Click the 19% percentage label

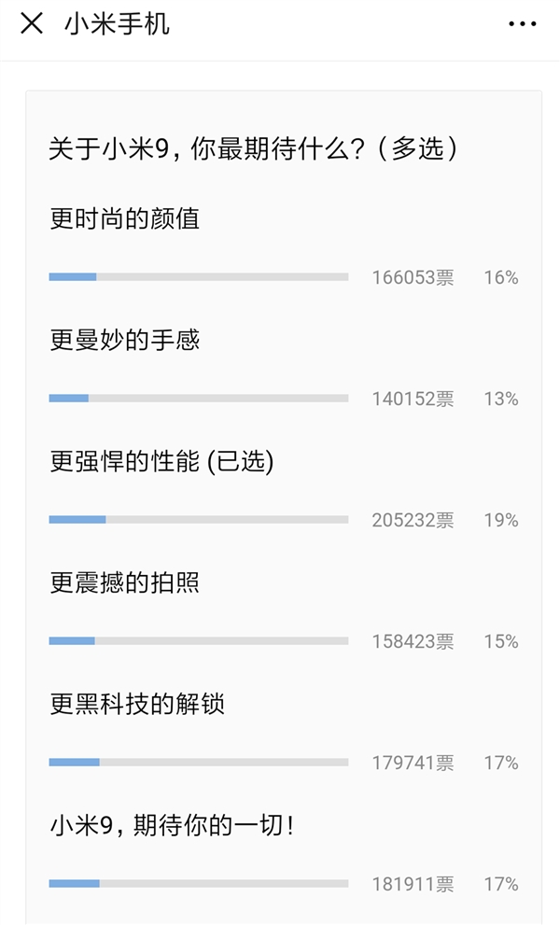498,521
